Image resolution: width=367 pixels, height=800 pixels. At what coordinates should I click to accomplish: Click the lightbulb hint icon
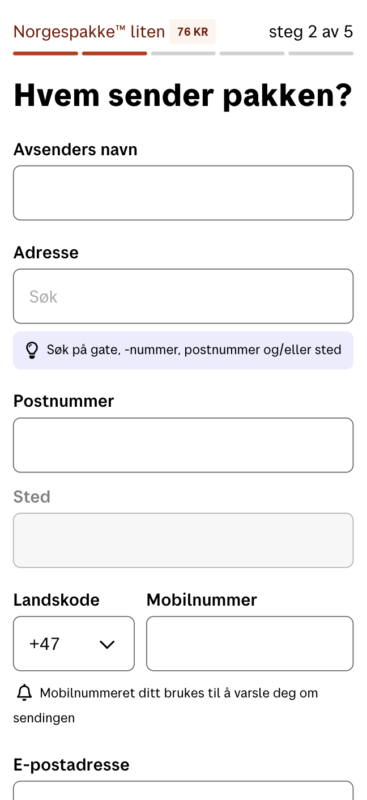[x=32, y=350]
